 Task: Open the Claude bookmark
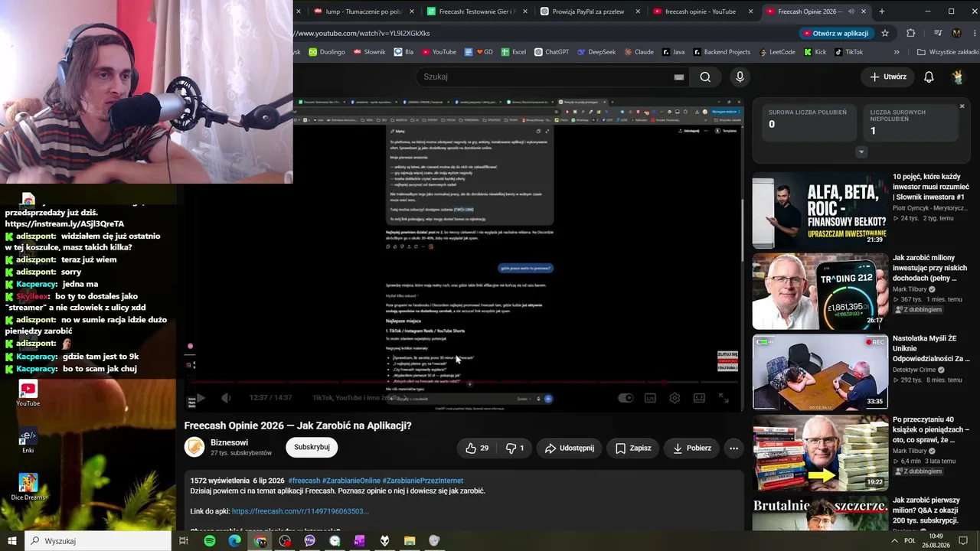pos(639,52)
